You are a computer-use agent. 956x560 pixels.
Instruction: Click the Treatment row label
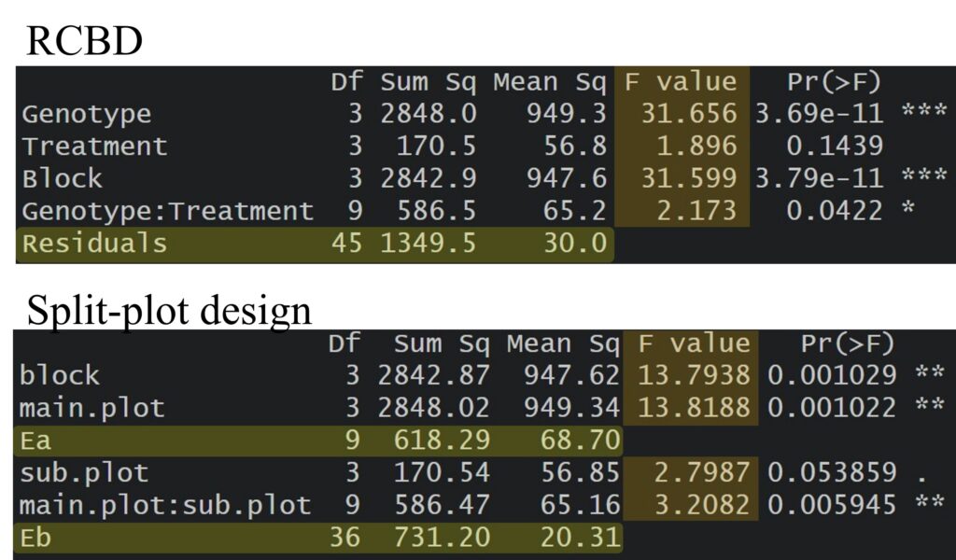pos(94,146)
